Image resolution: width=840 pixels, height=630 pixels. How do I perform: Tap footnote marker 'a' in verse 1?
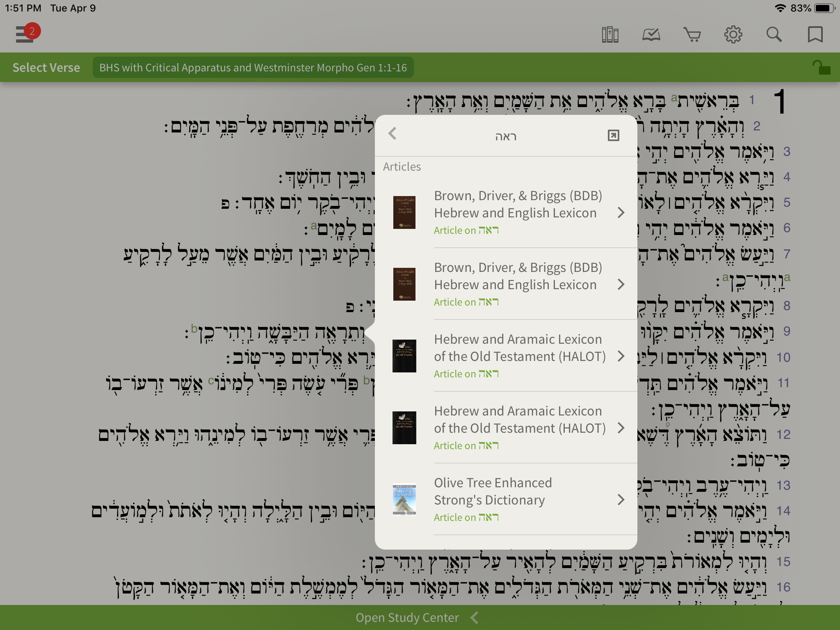click(674, 98)
